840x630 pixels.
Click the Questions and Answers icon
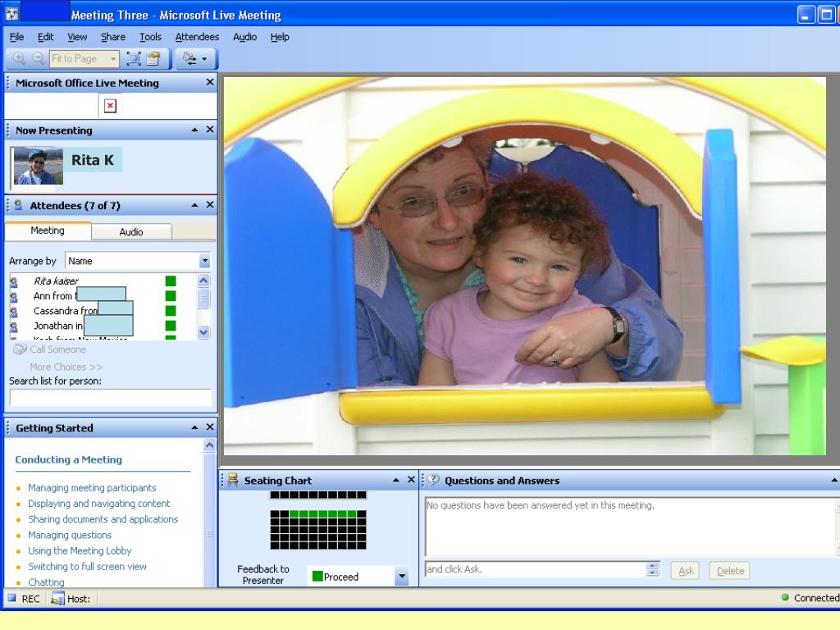point(433,479)
